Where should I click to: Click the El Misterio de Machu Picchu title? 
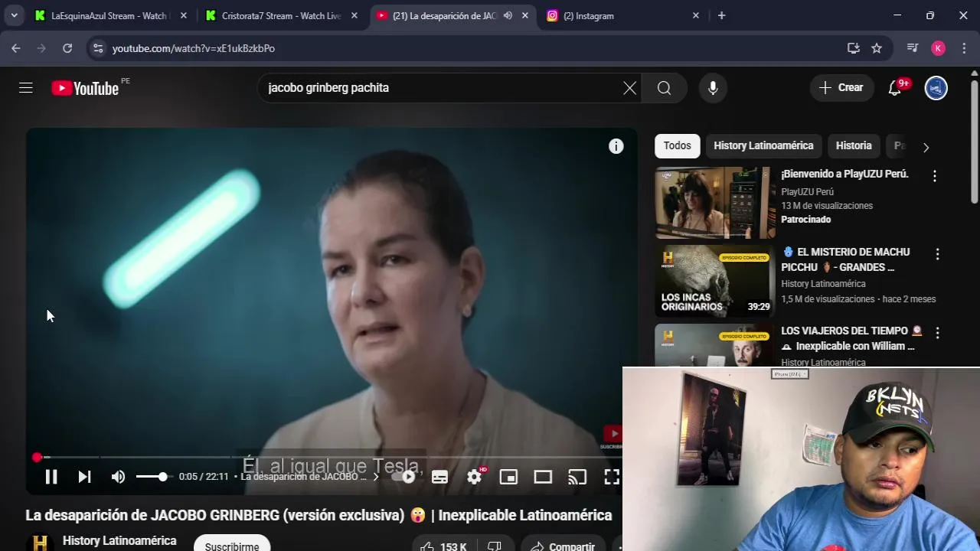pos(845,259)
